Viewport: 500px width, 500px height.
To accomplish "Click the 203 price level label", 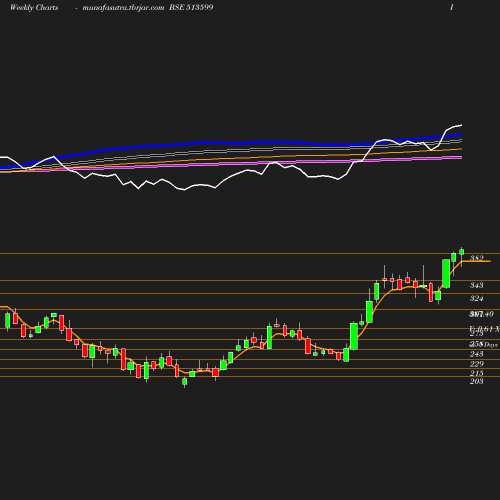I will (477, 381).
